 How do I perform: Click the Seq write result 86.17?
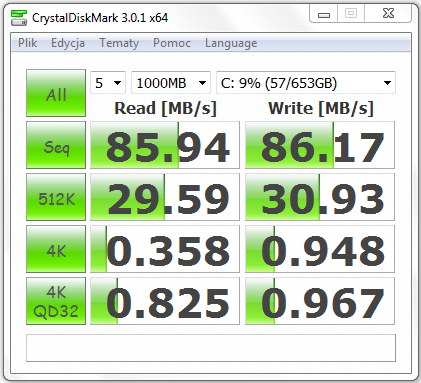320,145
